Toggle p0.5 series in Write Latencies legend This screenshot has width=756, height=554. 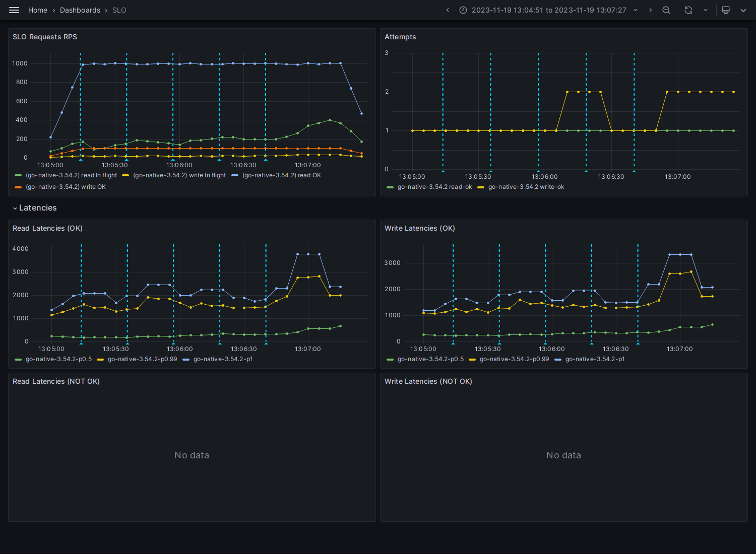point(430,359)
